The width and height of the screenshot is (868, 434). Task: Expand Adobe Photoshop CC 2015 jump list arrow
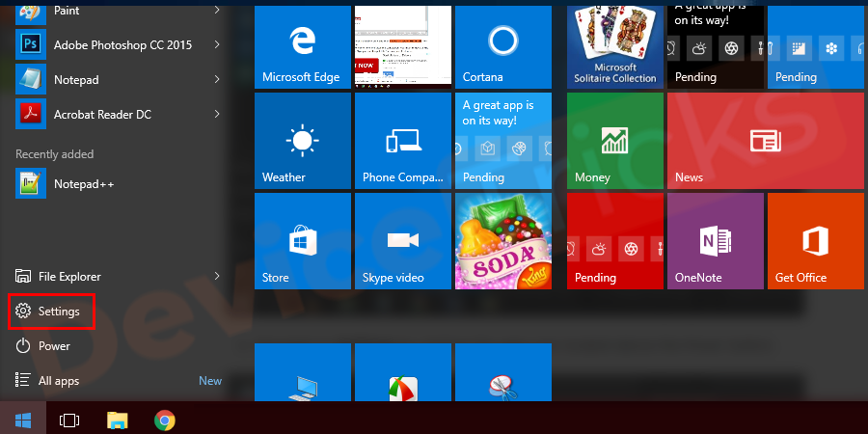217,44
